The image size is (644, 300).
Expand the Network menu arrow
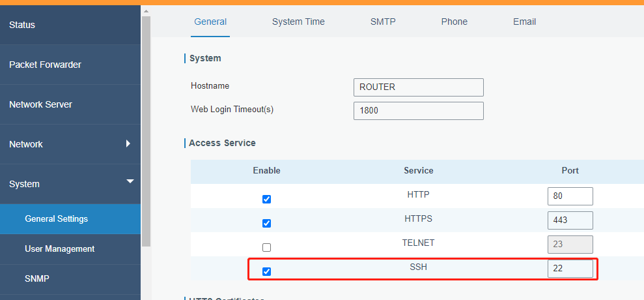(128, 143)
